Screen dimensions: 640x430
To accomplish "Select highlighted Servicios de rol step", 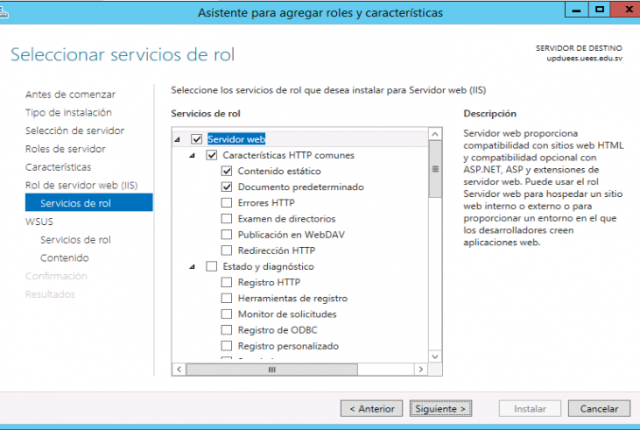I will pyautogui.click(x=89, y=203).
